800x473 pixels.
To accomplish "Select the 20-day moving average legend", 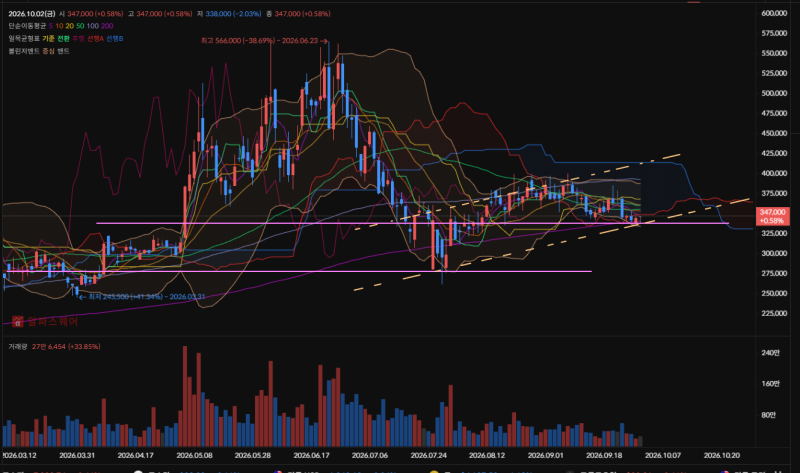I will pos(69,26).
